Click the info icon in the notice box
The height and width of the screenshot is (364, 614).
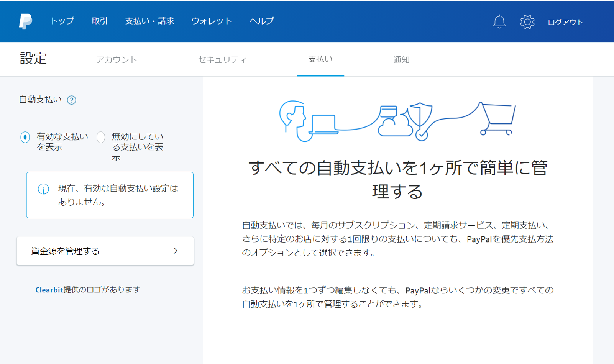tap(43, 189)
